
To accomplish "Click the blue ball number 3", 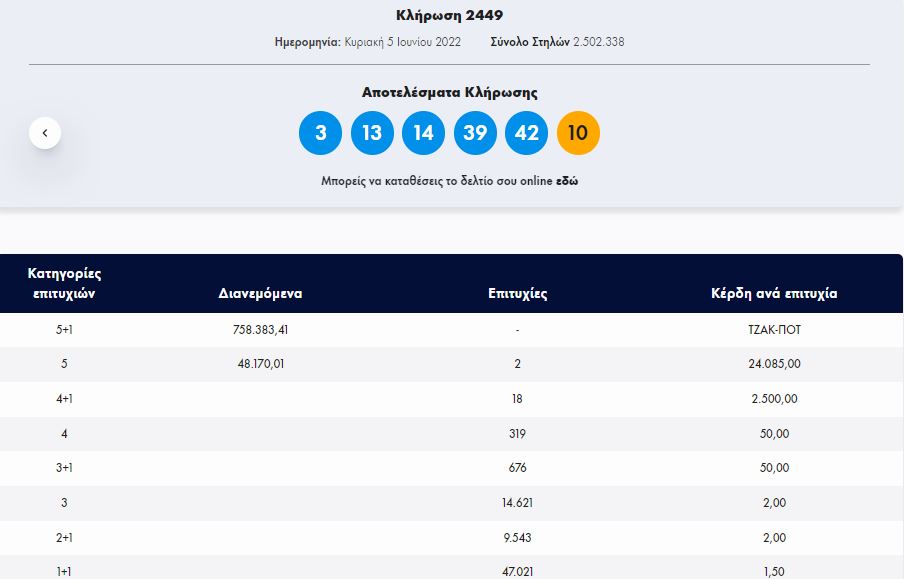I will (x=321, y=133).
